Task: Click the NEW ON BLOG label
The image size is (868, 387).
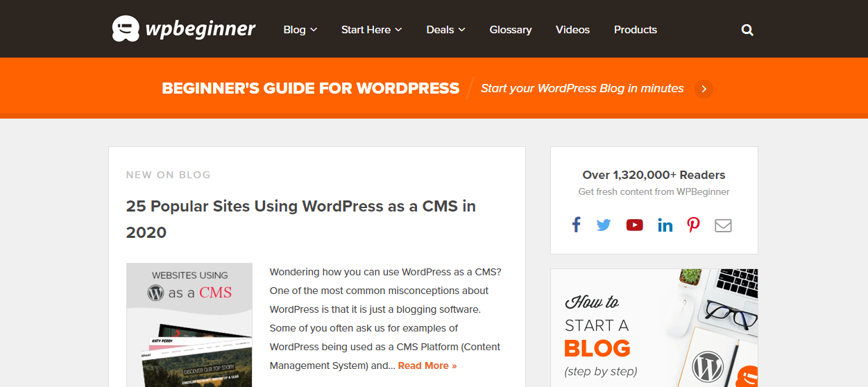Action: [169, 175]
